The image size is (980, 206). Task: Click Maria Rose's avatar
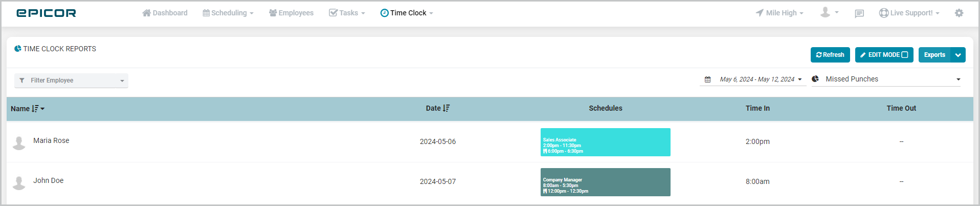tap(19, 143)
